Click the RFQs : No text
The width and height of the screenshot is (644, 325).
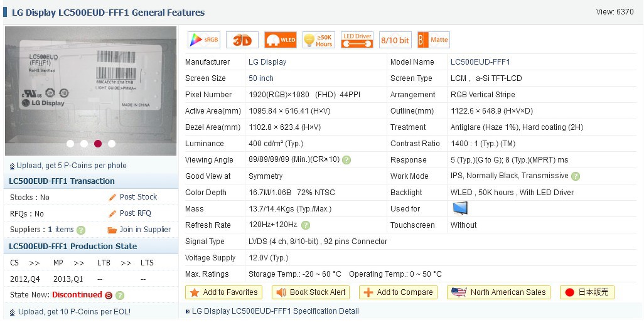pos(27,214)
